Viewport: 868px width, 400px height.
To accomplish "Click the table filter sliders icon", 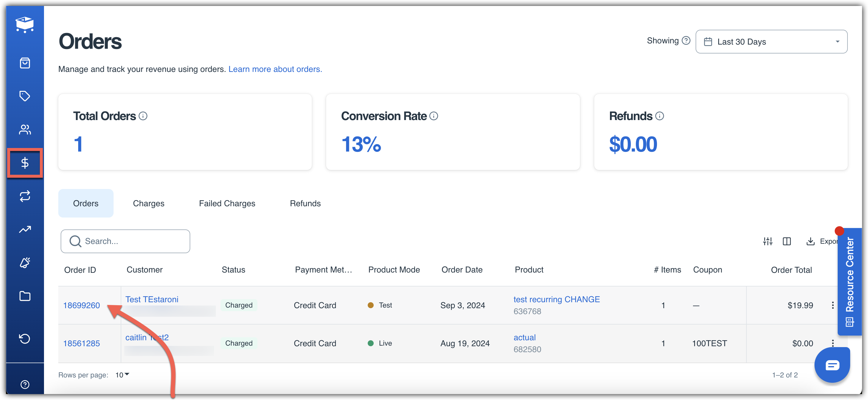I will [x=767, y=241].
